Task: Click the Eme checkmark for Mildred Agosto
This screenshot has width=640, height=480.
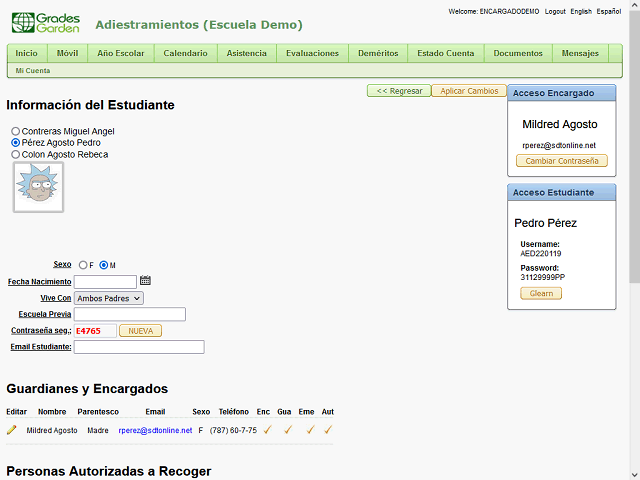Action: [309, 430]
